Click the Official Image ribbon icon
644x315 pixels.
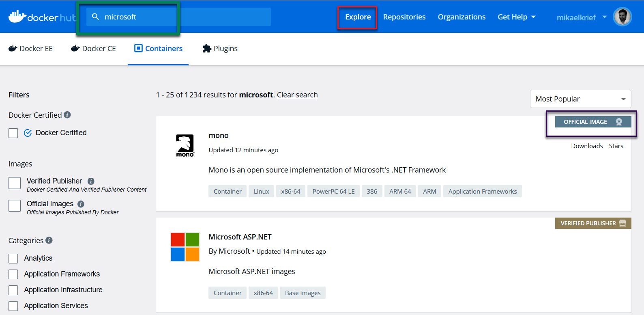[619, 122]
